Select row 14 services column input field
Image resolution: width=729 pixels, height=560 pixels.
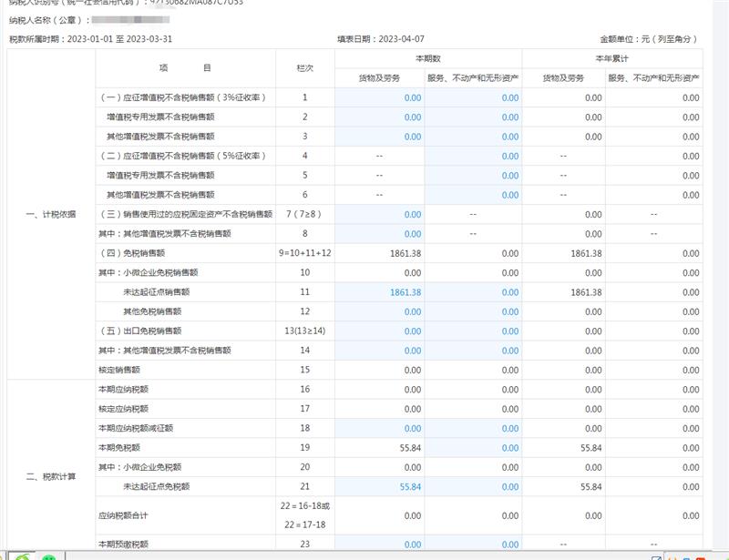click(473, 351)
